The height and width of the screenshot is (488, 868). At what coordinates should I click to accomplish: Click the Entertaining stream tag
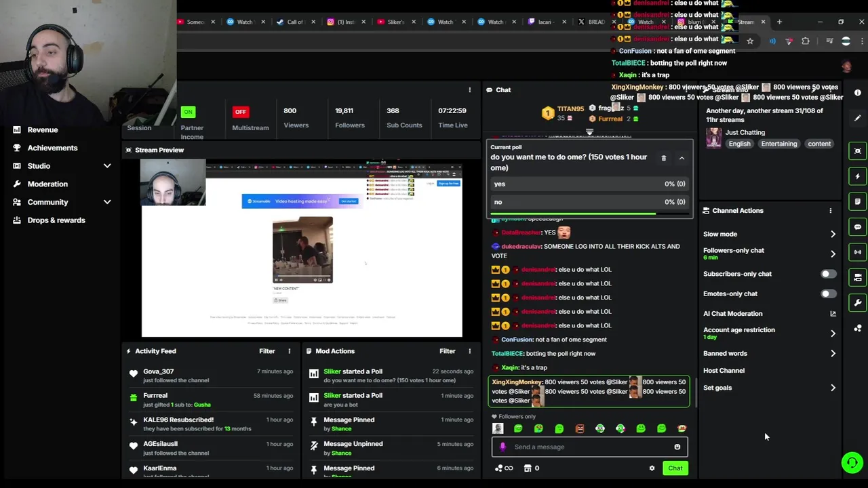click(778, 144)
